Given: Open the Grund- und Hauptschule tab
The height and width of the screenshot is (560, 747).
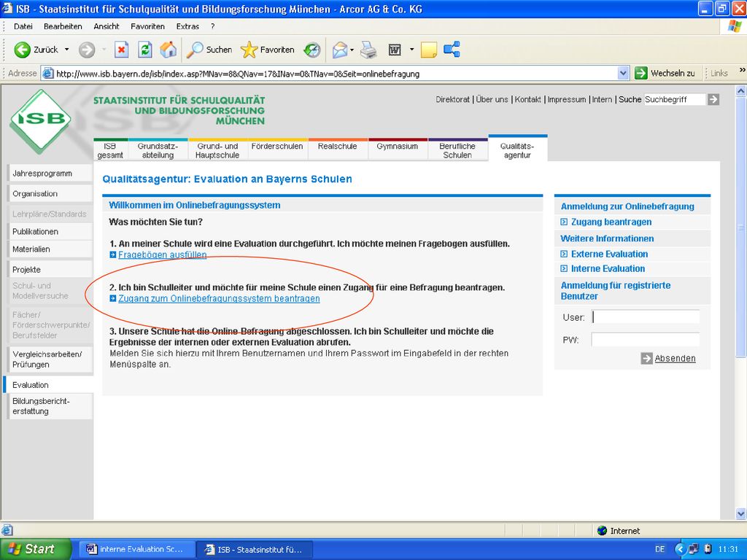Looking at the screenshot, I should [x=217, y=149].
